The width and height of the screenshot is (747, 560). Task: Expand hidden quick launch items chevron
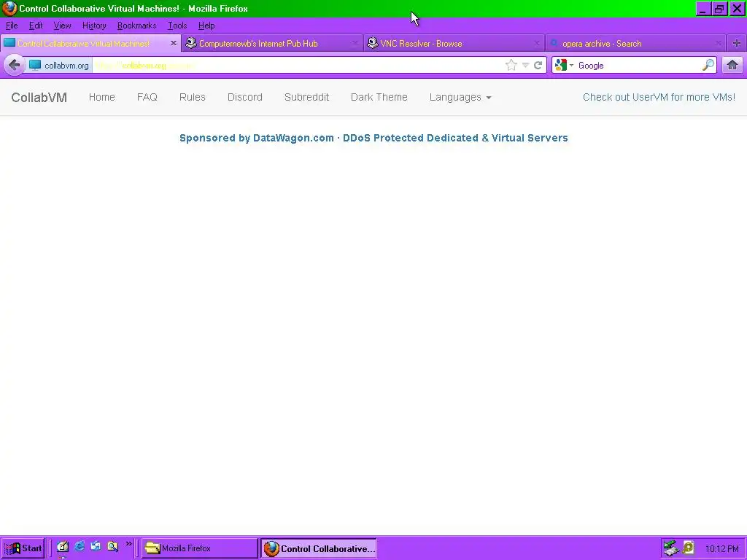tap(128, 544)
